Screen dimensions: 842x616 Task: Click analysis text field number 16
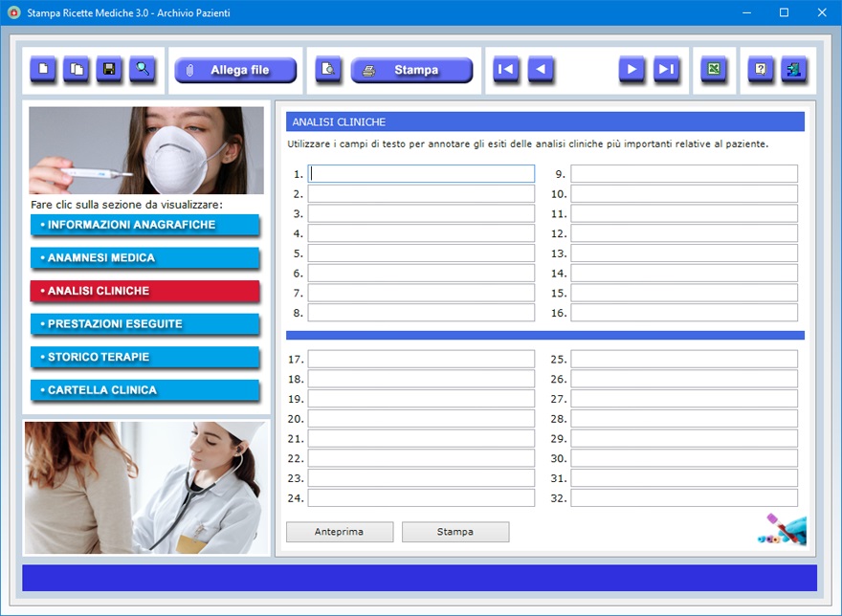point(684,313)
